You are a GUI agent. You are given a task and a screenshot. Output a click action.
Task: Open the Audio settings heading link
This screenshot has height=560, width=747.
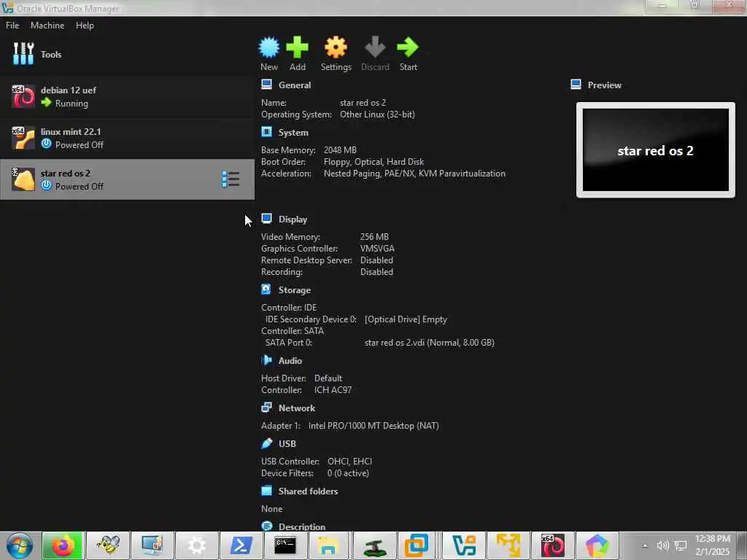point(290,360)
